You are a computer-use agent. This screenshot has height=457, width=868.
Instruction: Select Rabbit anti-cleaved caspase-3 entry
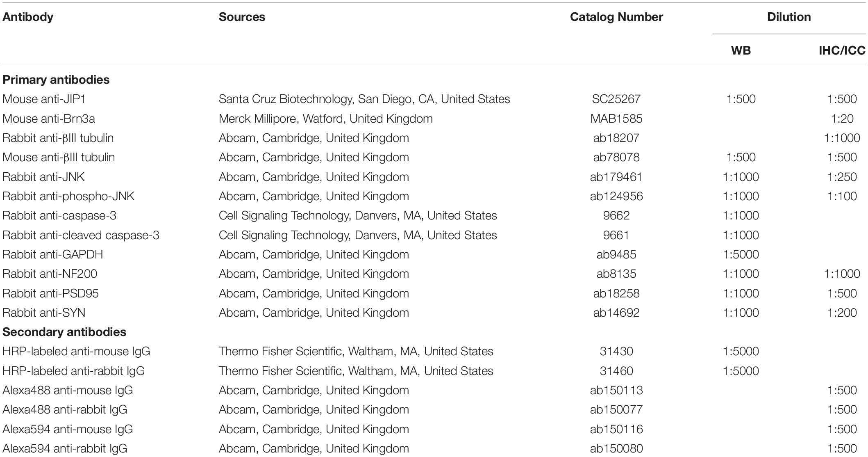click(x=81, y=235)
